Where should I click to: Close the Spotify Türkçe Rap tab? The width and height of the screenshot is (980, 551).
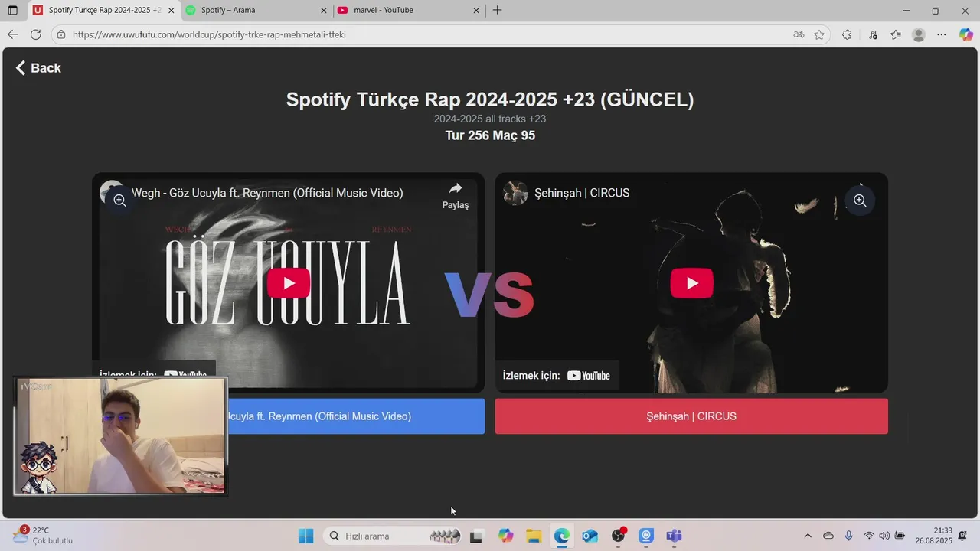171,11
